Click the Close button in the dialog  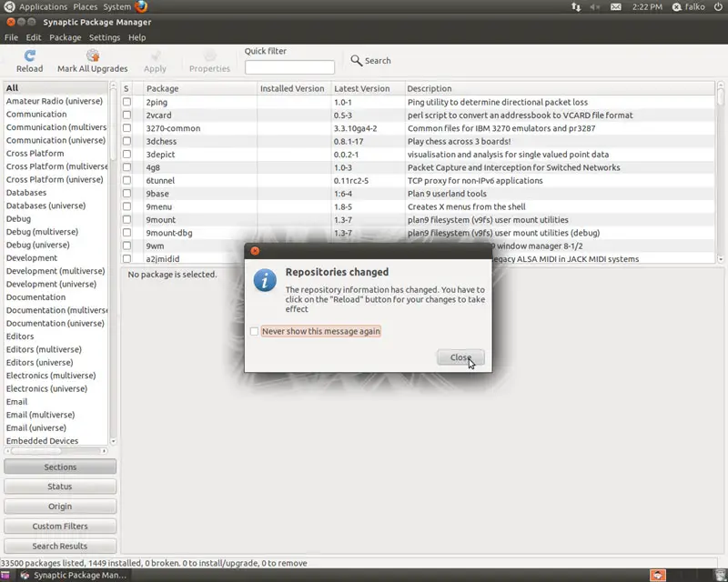pyautogui.click(x=460, y=357)
